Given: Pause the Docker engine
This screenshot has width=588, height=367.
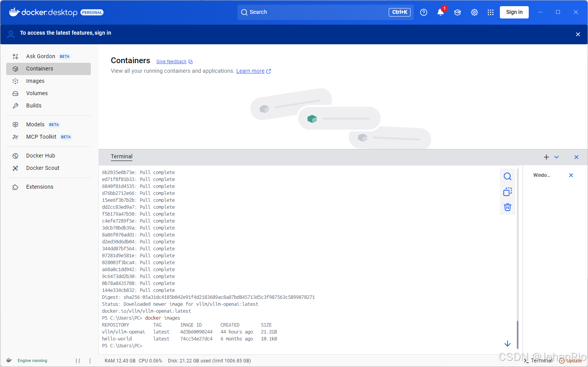Looking at the screenshot, I should (x=78, y=361).
